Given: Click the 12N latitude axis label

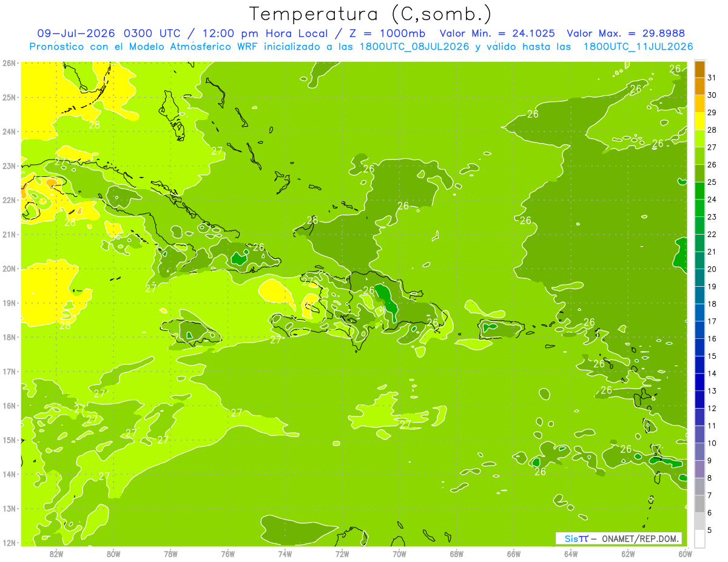Looking at the screenshot, I should (x=9, y=543).
